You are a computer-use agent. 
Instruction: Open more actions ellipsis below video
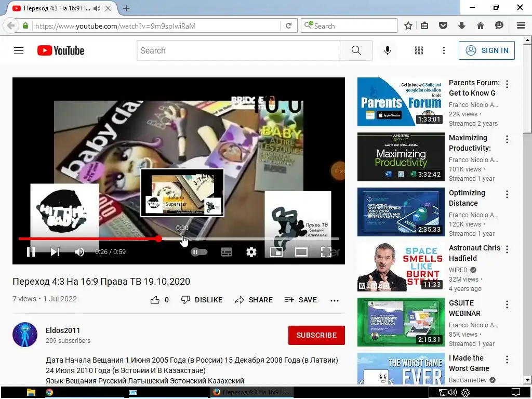click(x=335, y=300)
